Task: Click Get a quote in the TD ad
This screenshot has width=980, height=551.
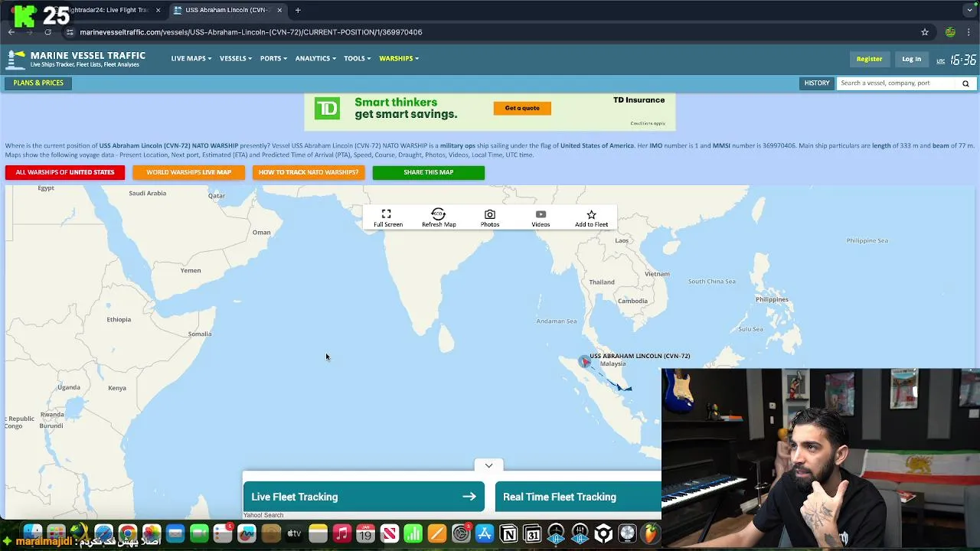Action: click(522, 108)
